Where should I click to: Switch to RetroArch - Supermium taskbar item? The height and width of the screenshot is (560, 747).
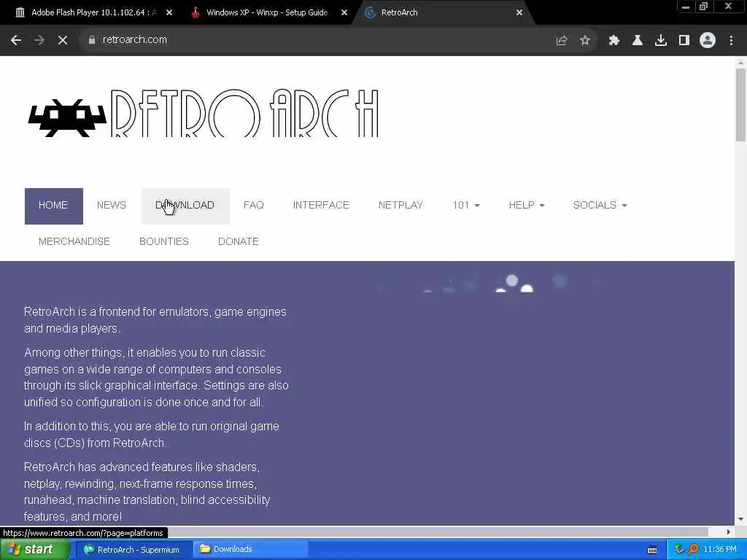134,550
